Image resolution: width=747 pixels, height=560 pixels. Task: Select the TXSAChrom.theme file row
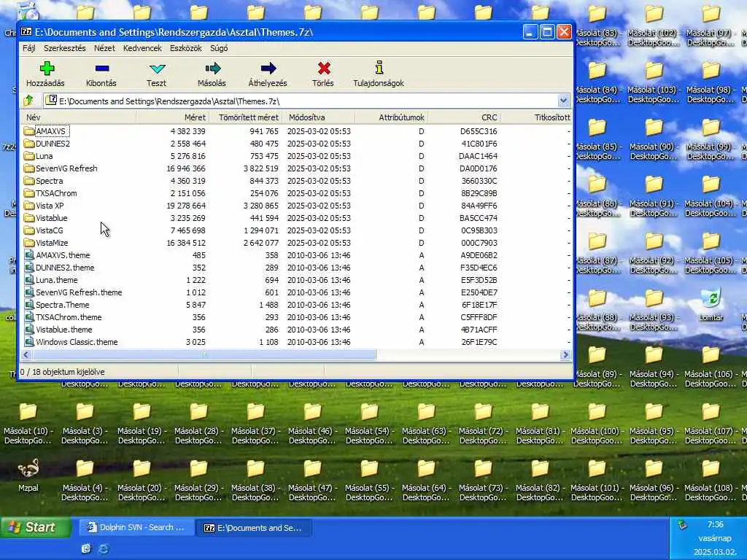click(295, 316)
